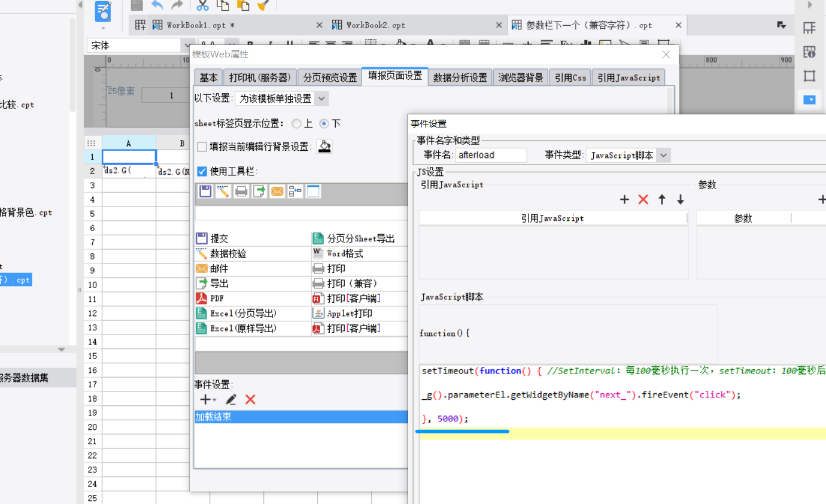Viewport: 826px width, 504px height.
Task: Click the paste clipboard icon
Action: (x=242, y=5)
